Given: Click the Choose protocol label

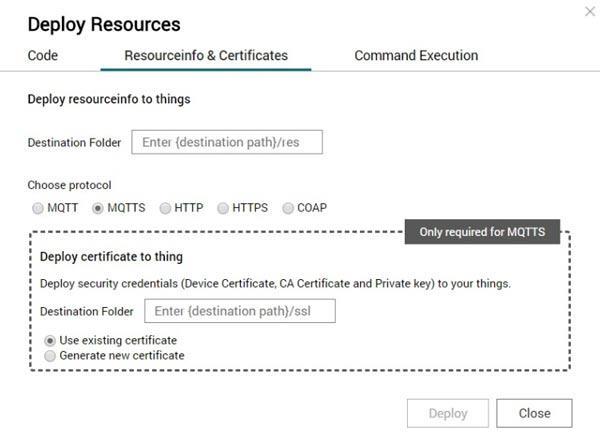Looking at the screenshot, I should [69, 185].
